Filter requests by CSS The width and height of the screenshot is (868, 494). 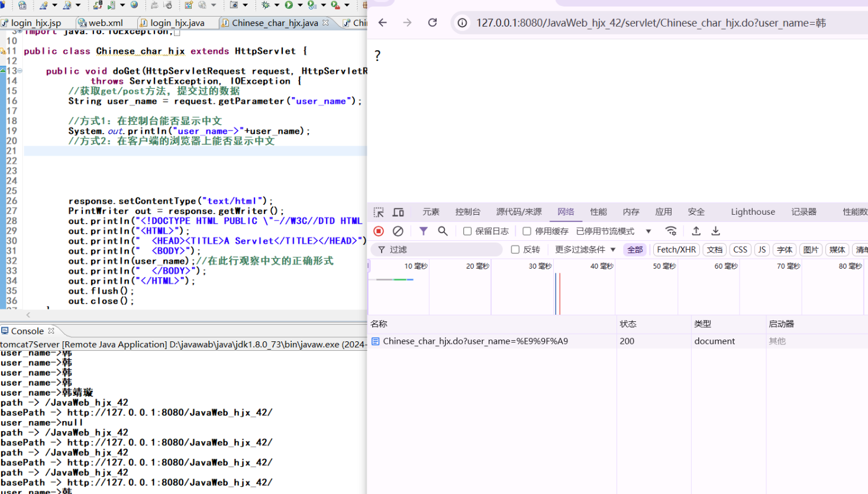click(x=740, y=250)
